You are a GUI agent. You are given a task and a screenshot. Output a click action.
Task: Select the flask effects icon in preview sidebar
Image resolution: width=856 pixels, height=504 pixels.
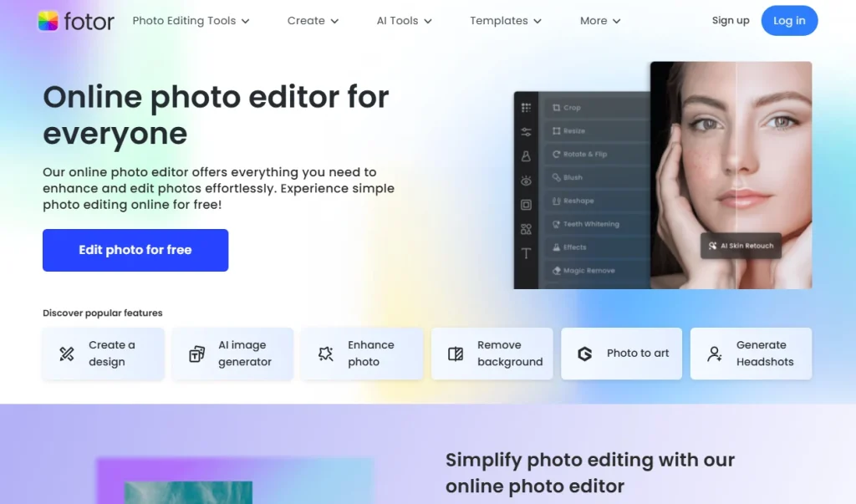click(526, 156)
